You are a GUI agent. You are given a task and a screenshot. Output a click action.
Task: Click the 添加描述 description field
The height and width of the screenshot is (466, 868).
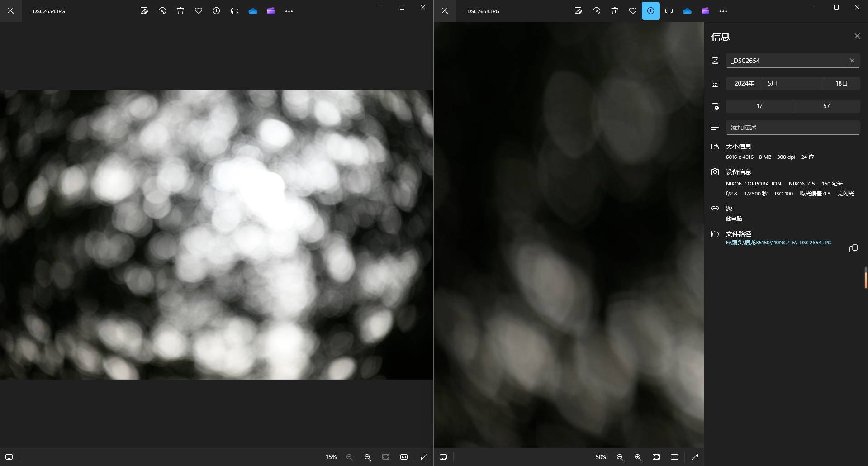point(792,128)
